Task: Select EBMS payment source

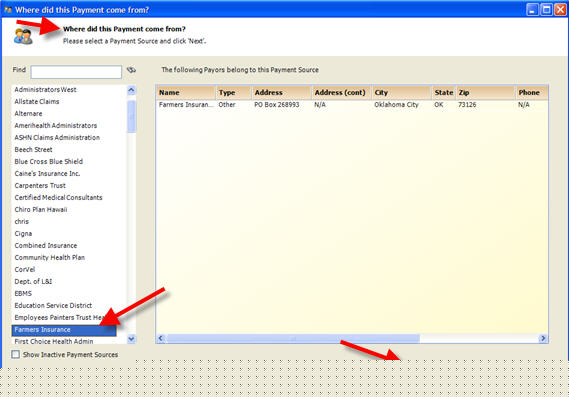Action: tap(23, 293)
